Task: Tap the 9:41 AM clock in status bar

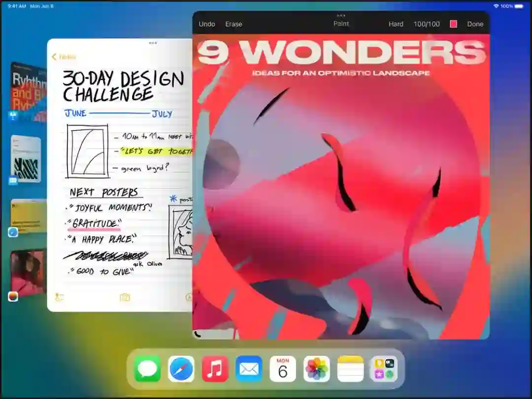Action: [17, 6]
